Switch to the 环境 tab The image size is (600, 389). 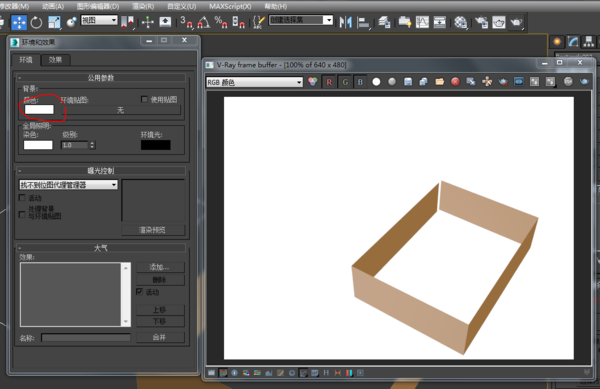[26, 60]
